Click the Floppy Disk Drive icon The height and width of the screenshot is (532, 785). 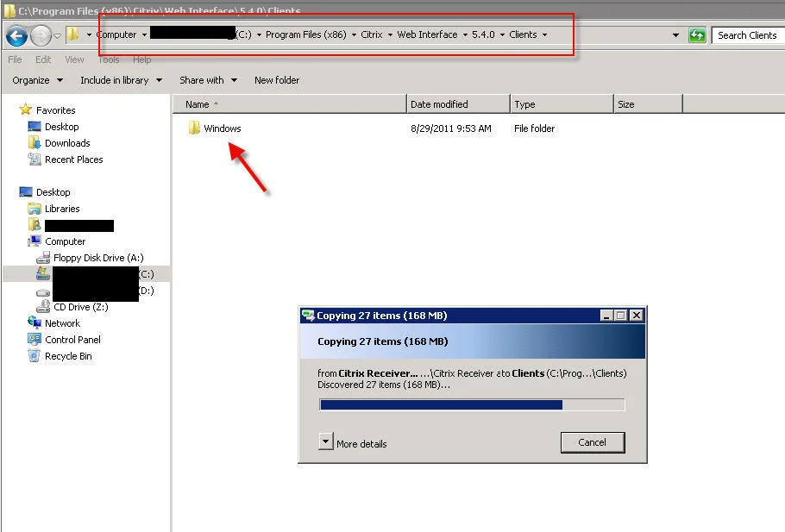coord(43,257)
